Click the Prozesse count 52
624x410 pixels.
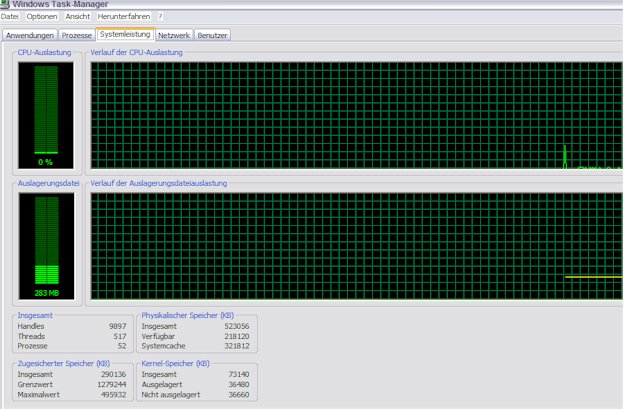click(x=122, y=346)
